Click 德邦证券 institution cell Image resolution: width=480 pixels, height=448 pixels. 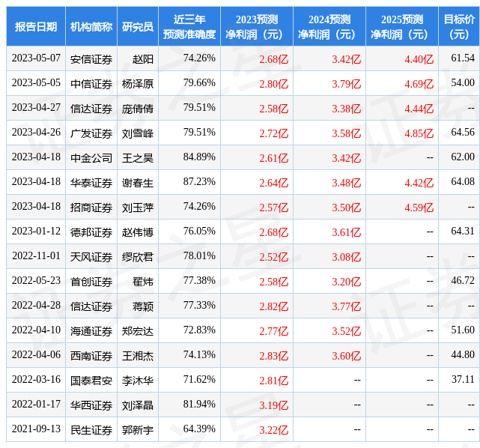pos(91,232)
